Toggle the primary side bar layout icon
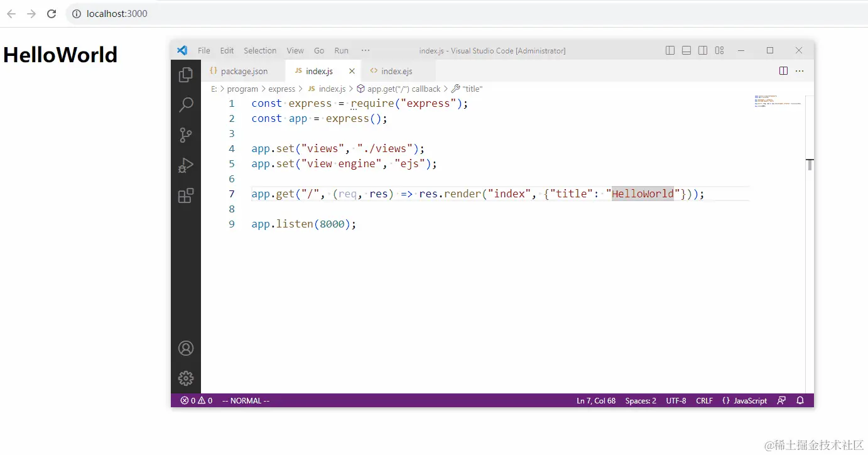 tap(670, 50)
